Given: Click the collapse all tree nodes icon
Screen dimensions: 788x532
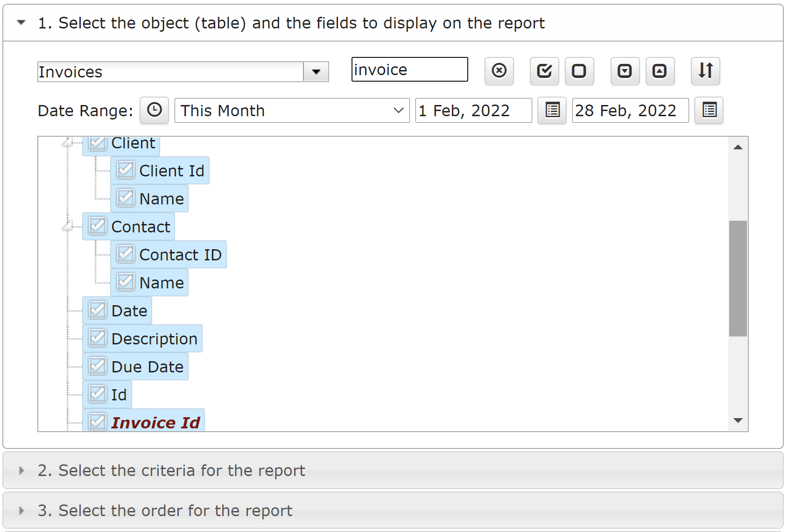Looking at the screenshot, I should point(660,71).
